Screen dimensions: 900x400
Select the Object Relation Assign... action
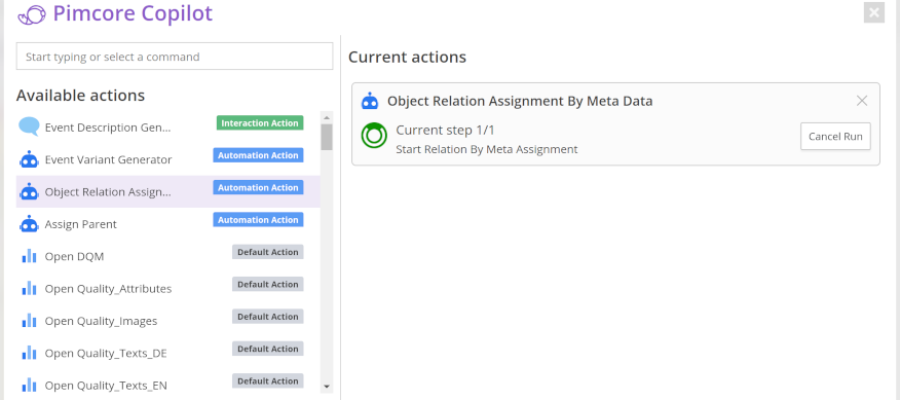click(x=168, y=191)
